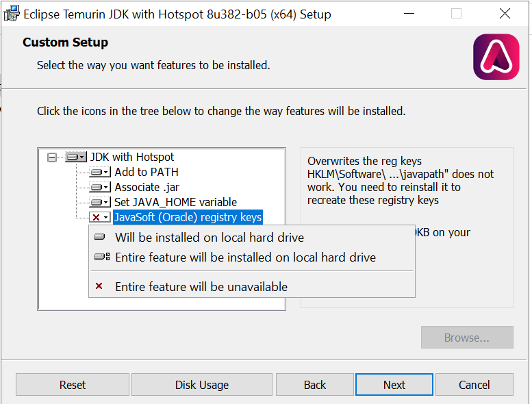532x404 pixels.
Task: Click the red X icon in popup menu
Action: click(99, 286)
